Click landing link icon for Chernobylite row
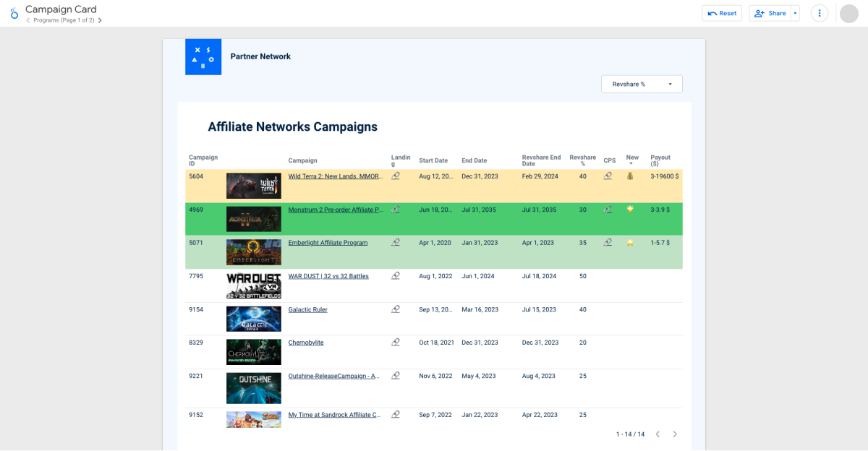The image size is (868, 451). click(x=396, y=343)
